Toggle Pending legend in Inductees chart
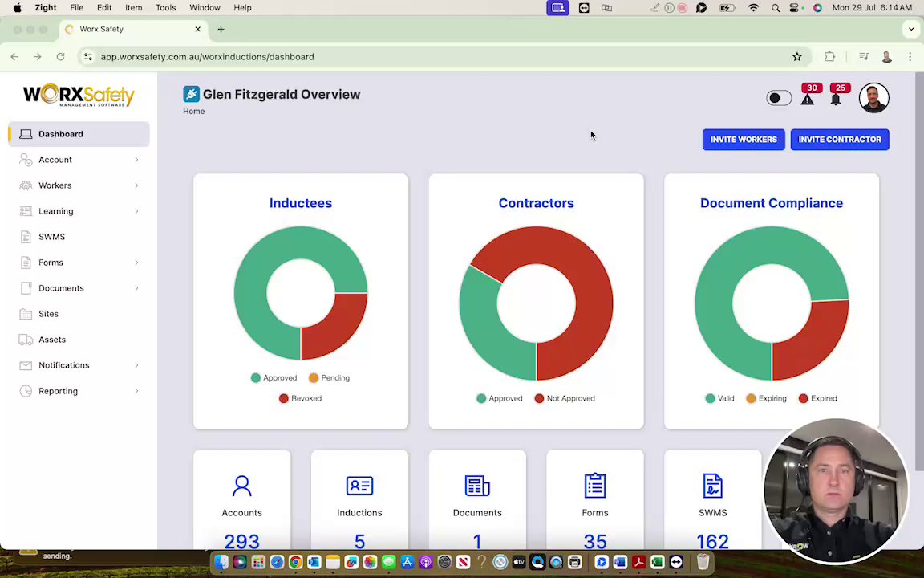 click(329, 378)
